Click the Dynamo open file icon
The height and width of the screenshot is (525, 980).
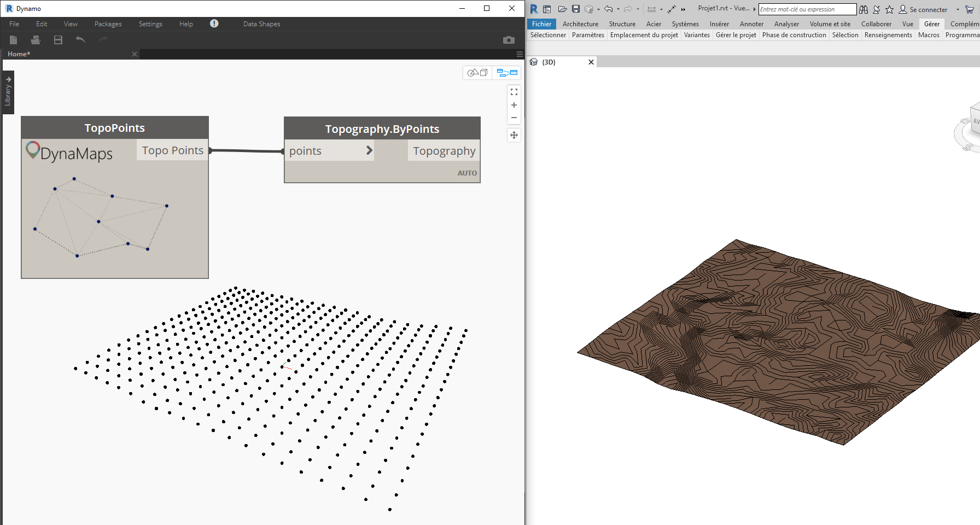pyautogui.click(x=36, y=40)
